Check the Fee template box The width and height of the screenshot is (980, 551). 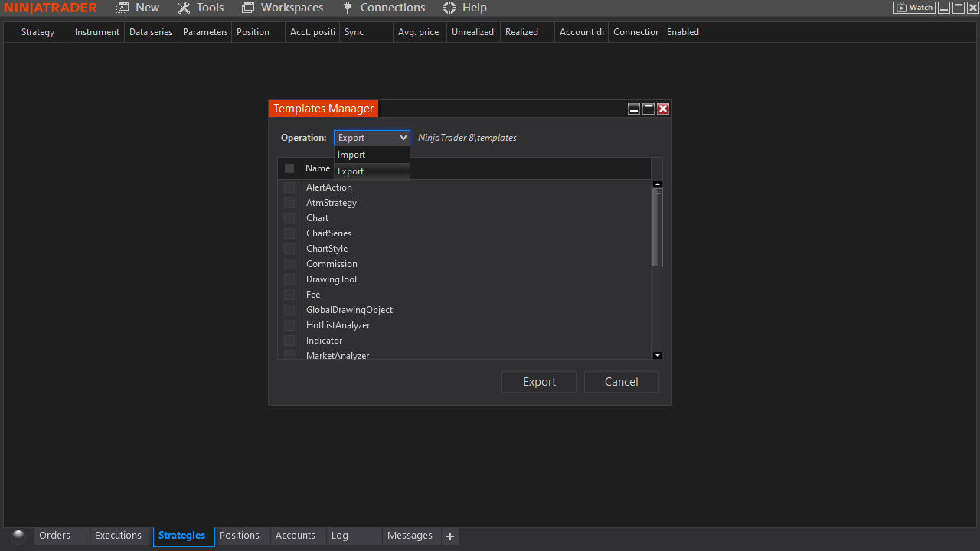tap(289, 295)
